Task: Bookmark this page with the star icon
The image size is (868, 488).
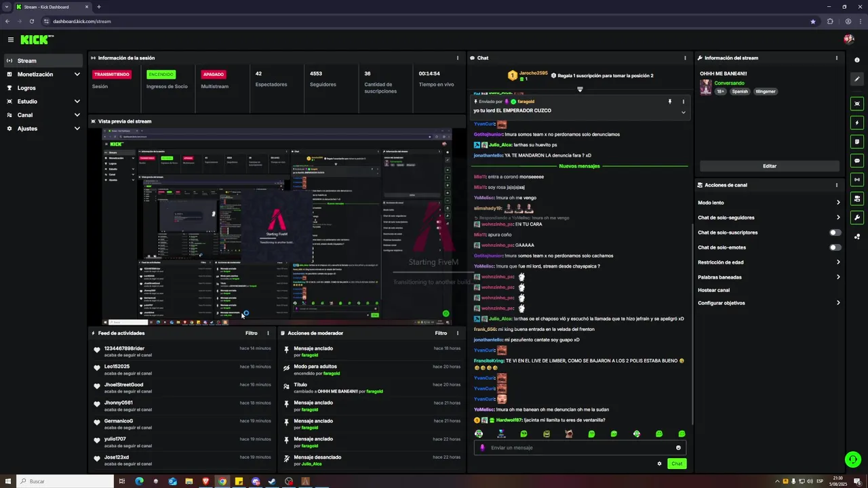Action: point(813,21)
